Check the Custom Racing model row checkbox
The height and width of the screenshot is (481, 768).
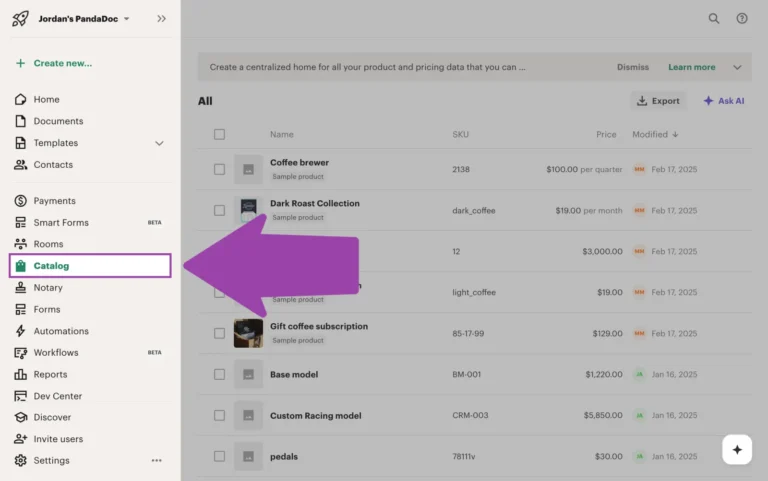219,415
